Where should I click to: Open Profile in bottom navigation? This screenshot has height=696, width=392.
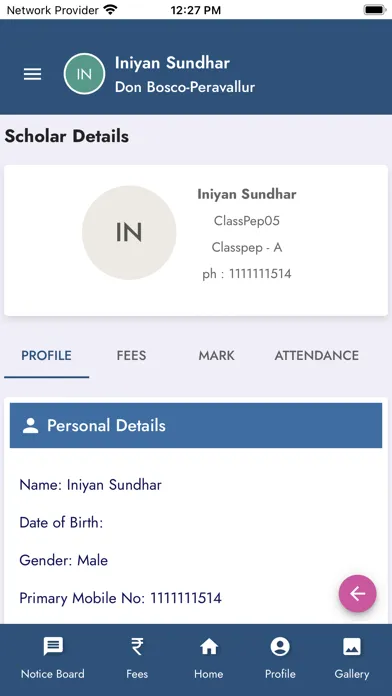click(x=280, y=659)
